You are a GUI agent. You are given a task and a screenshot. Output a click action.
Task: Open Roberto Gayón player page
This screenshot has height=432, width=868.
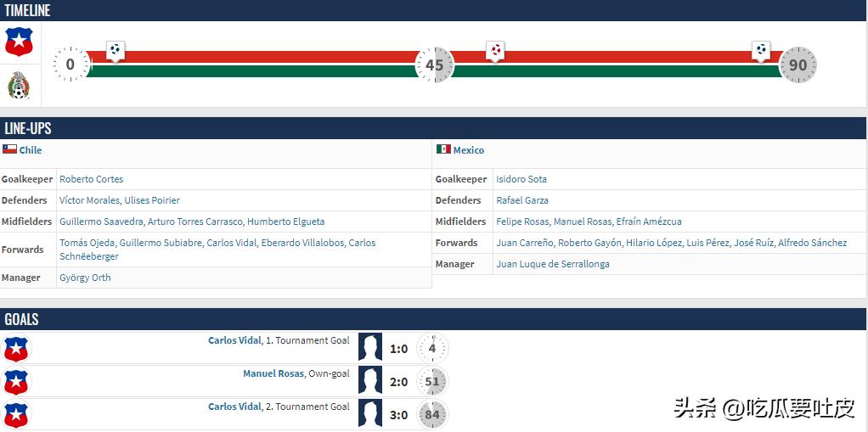pos(590,242)
